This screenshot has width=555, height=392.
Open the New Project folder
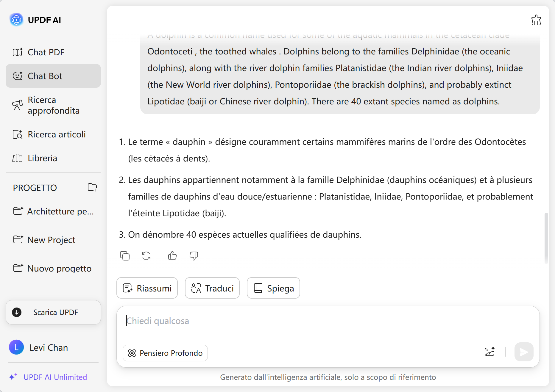click(51, 240)
